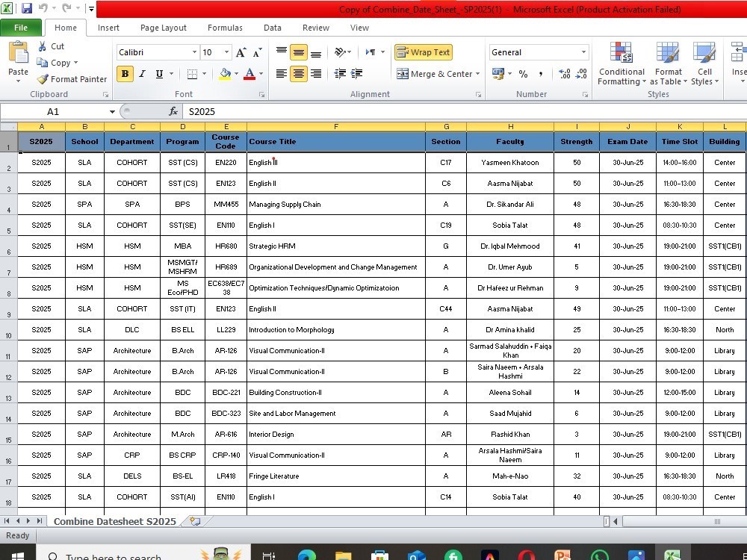
Task: Select Combine Datesheet S2025 sheet tab
Action: point(115,521)
